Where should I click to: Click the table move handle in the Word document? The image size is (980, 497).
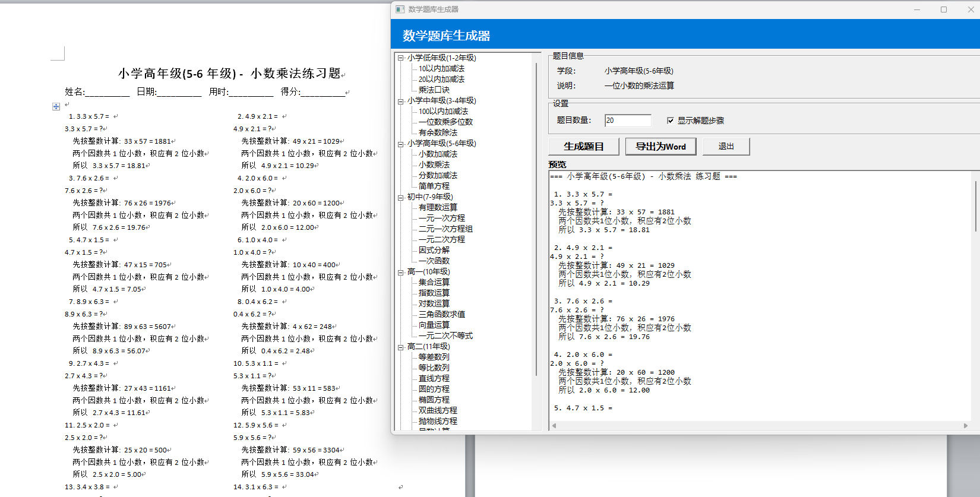(56, 106)
